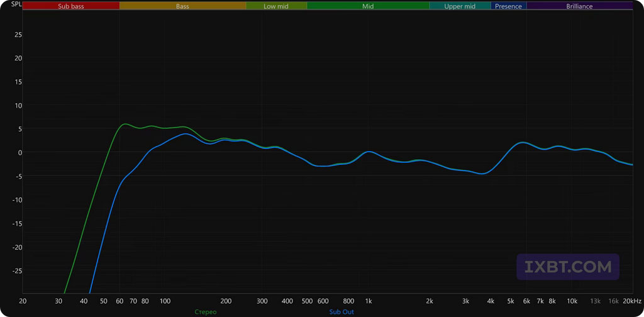Image resolution: width=644 pixels, height=317 pixels.
Task: Click the 20kHz frequency axis label
Action: tap(632, 301)
